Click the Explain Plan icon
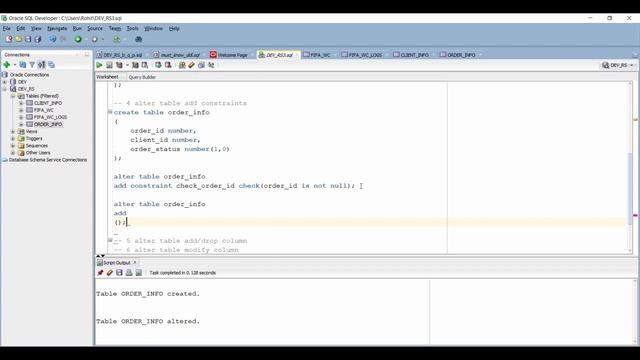 click(119, 65)
